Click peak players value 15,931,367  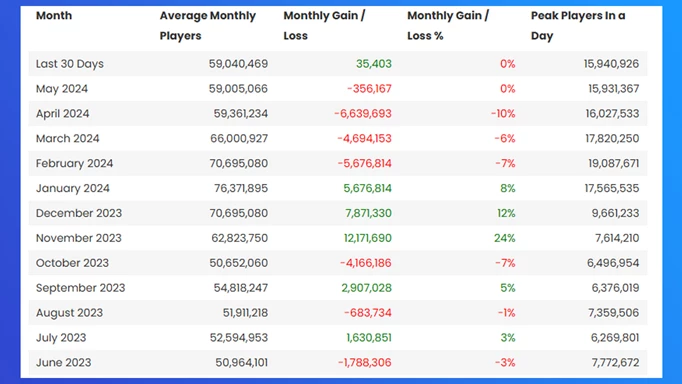[x=614, y=89]
